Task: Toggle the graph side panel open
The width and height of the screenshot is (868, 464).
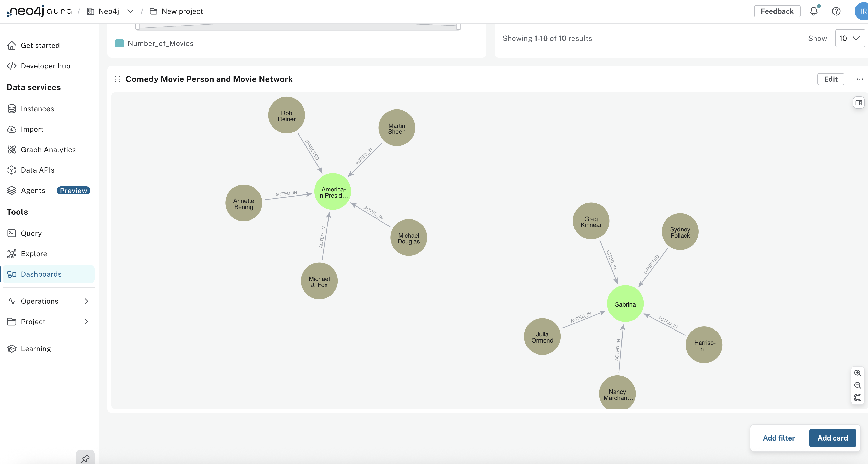Action: (x=859, y=102)
